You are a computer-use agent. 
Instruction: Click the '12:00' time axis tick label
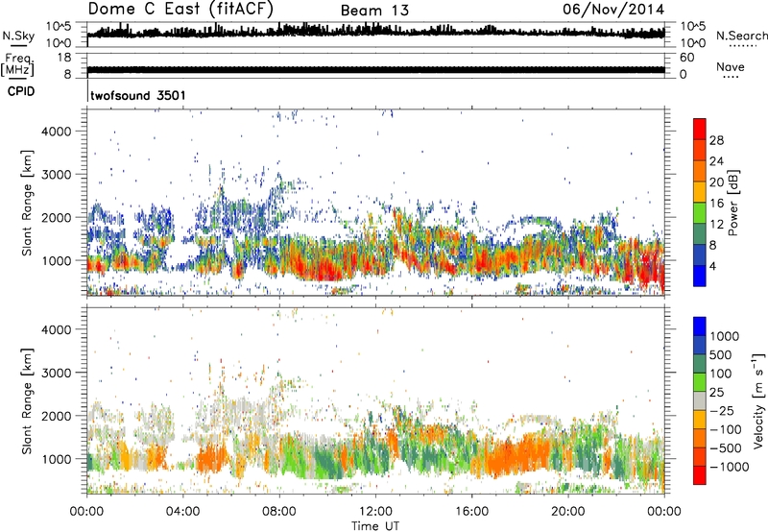375,512
